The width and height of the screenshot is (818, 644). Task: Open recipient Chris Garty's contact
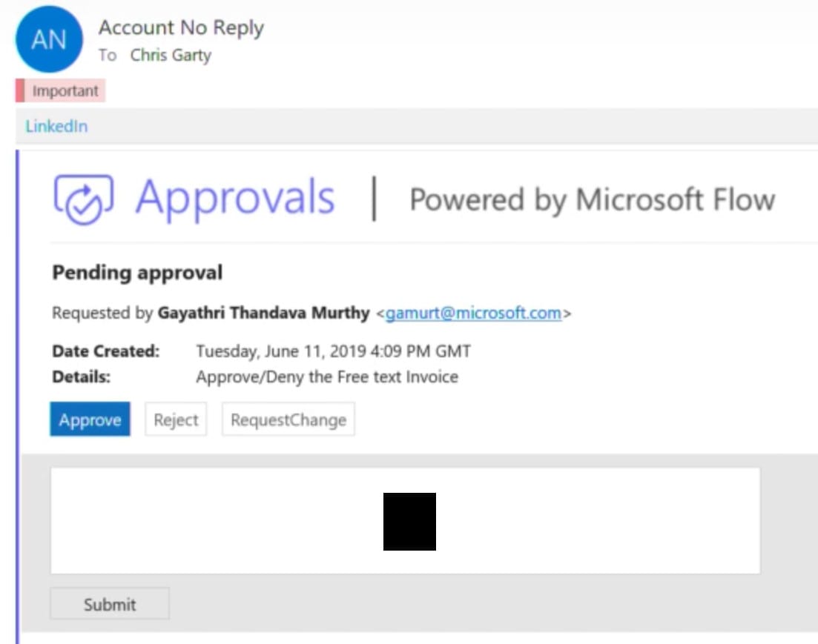point(171,56)
